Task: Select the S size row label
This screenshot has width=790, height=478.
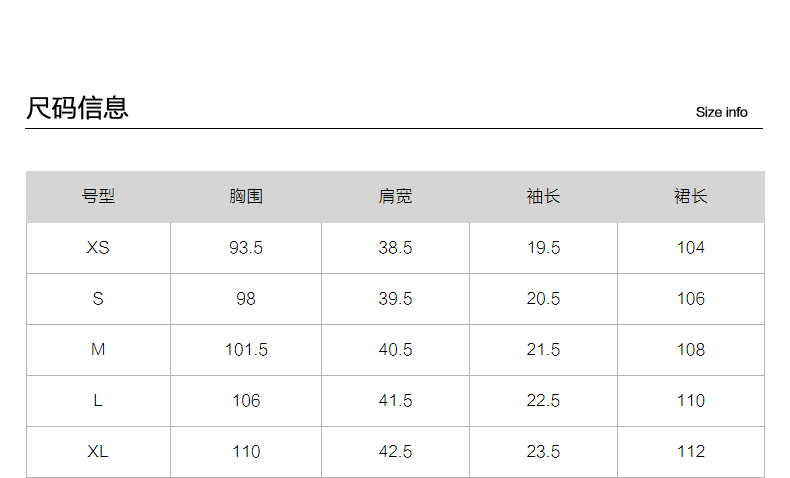Action: pos(98,299)
